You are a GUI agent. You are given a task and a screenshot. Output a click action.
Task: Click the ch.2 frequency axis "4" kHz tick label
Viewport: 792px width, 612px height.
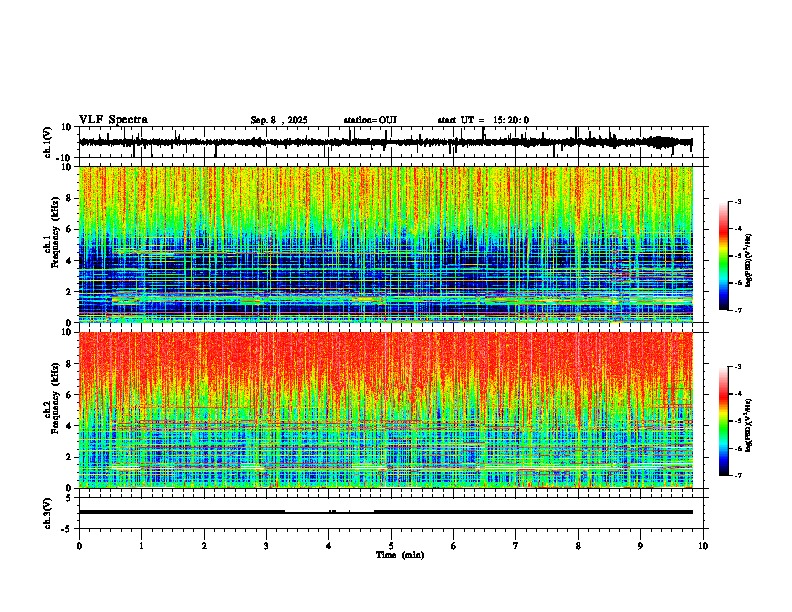click(70, 426)
